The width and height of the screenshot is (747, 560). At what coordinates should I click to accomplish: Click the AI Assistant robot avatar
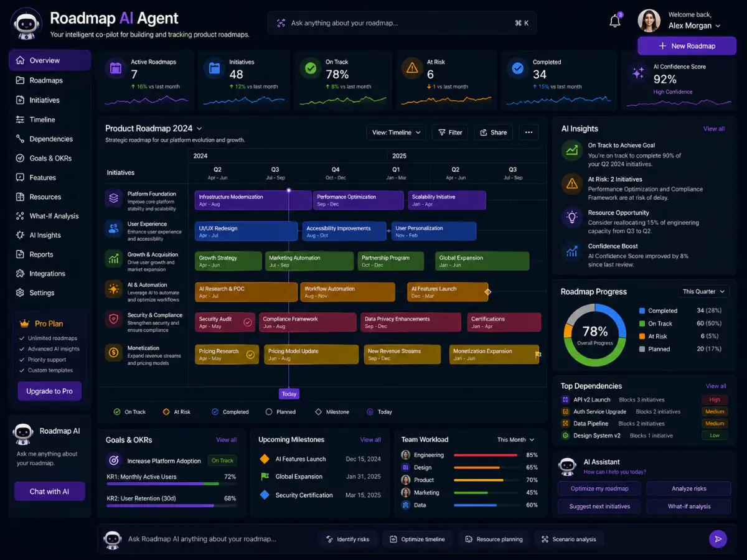(567, 466)
